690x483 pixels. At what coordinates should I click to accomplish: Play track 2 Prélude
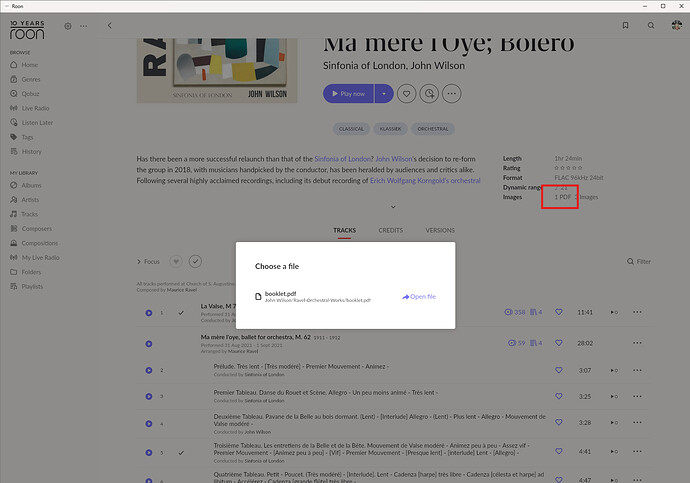(x=149, y=370)
